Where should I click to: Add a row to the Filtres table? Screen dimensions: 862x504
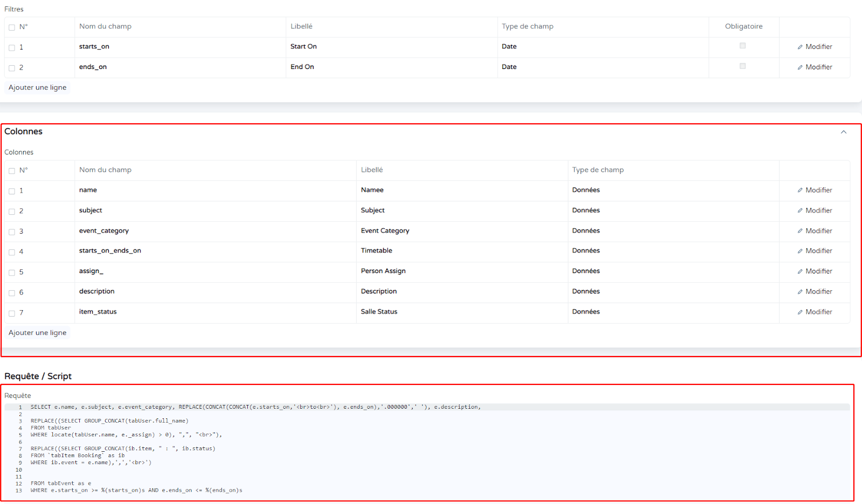tap(38, 88)
